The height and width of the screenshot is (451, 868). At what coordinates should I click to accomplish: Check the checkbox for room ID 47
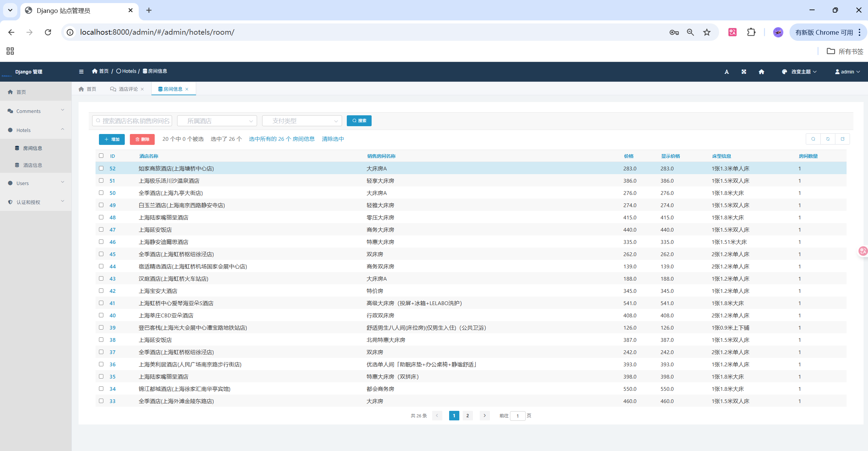point(101,230)
